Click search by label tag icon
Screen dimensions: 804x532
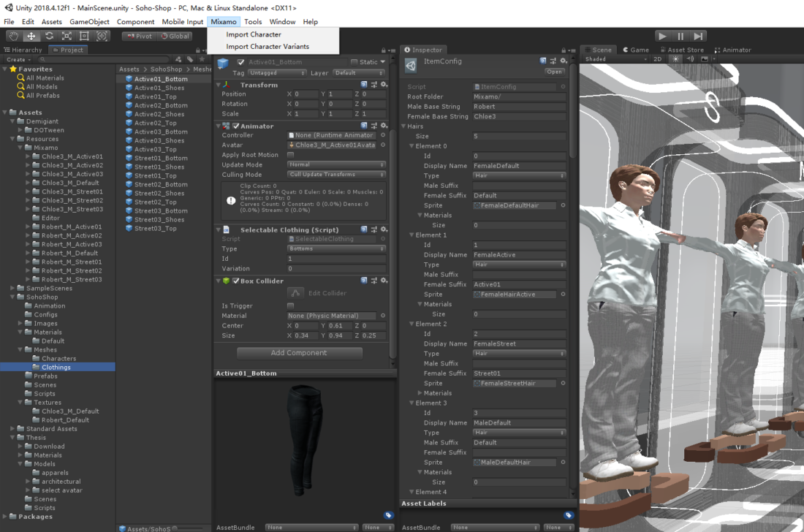point(190,59)
